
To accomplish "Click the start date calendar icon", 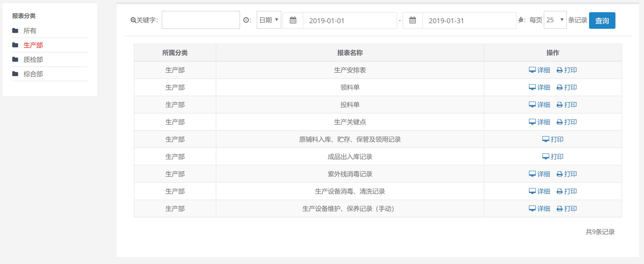I will click(x=293, y=20).
